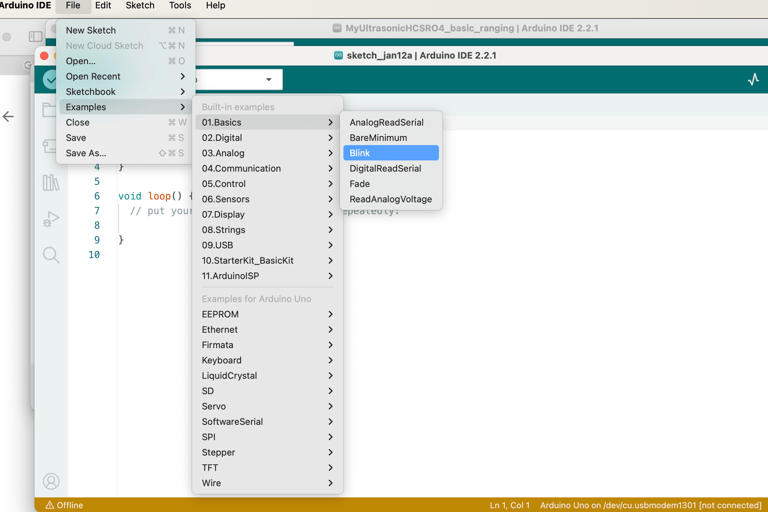
Task: Click the back arrow in background window
Action: click(8, 117)
